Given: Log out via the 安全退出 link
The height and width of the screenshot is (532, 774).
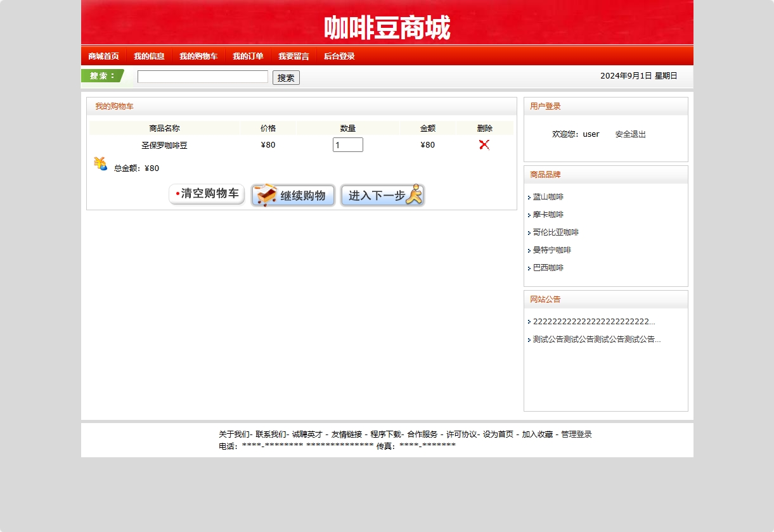Looking at the screenshot, I should (629, 134).
